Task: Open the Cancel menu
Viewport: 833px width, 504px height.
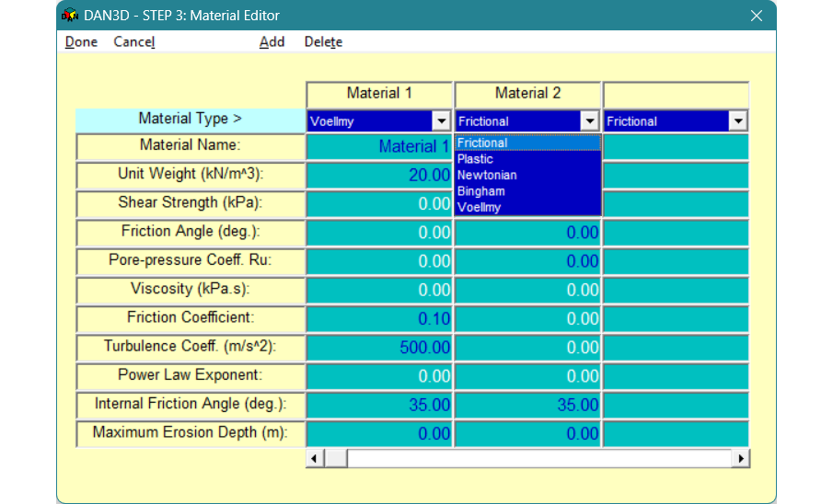Action: tap(134, 42)
